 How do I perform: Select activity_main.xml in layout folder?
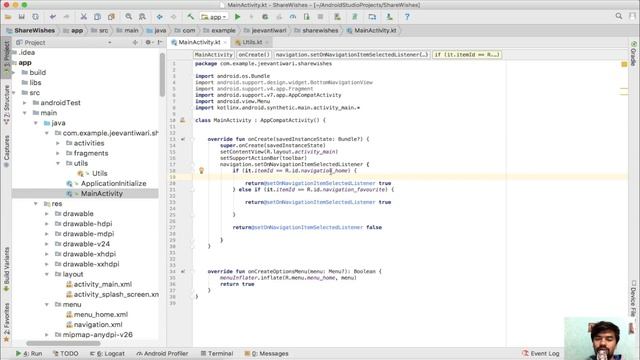[x=102, y=284]
